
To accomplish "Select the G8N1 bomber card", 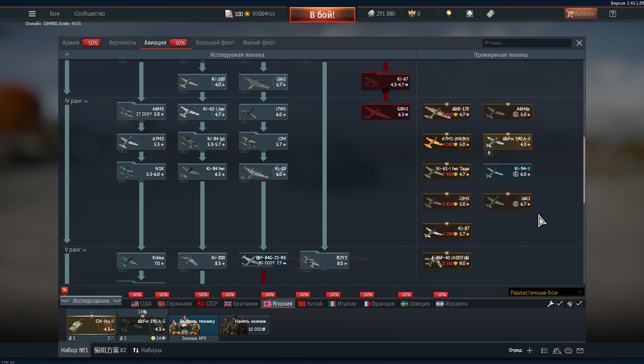I will point(385,111).
